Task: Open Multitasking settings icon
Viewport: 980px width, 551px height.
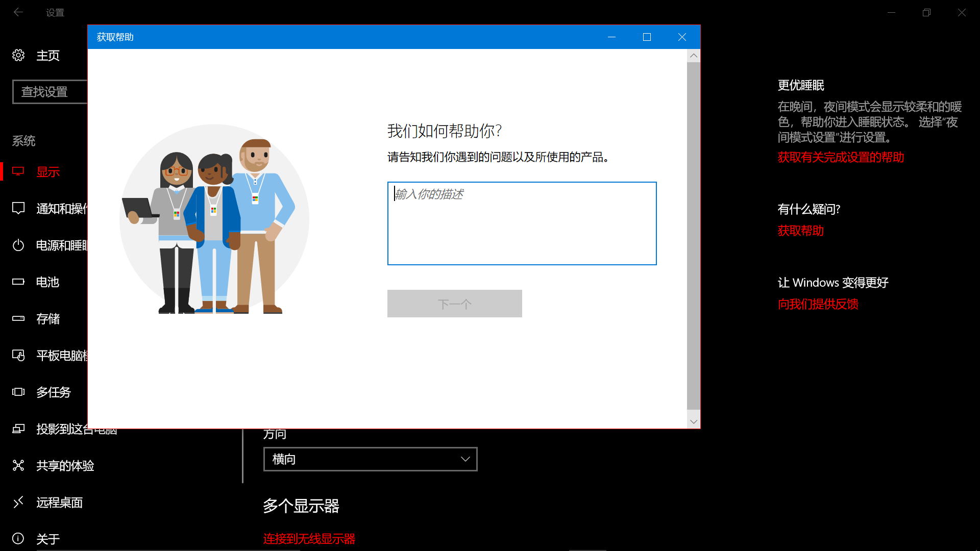Action: [x=18, y=392]
